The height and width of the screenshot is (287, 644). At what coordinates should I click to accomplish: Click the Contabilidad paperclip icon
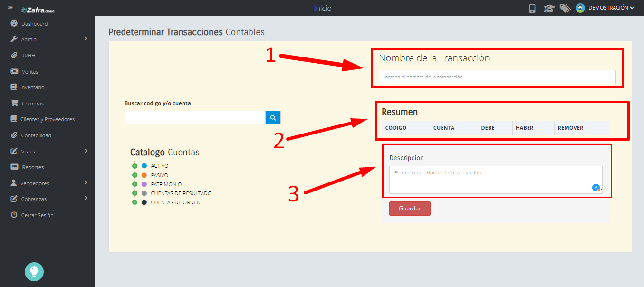pyautogui.click(x=14, y=135)
